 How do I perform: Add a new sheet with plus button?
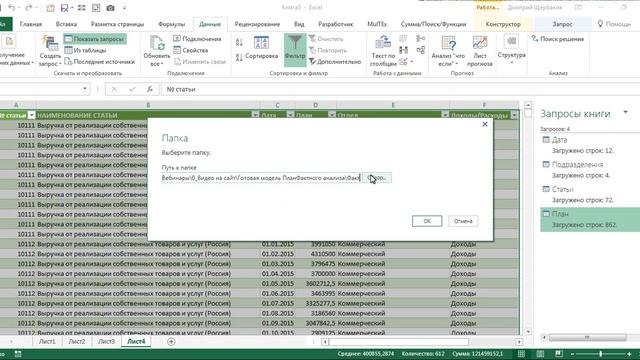click(171, 342)
